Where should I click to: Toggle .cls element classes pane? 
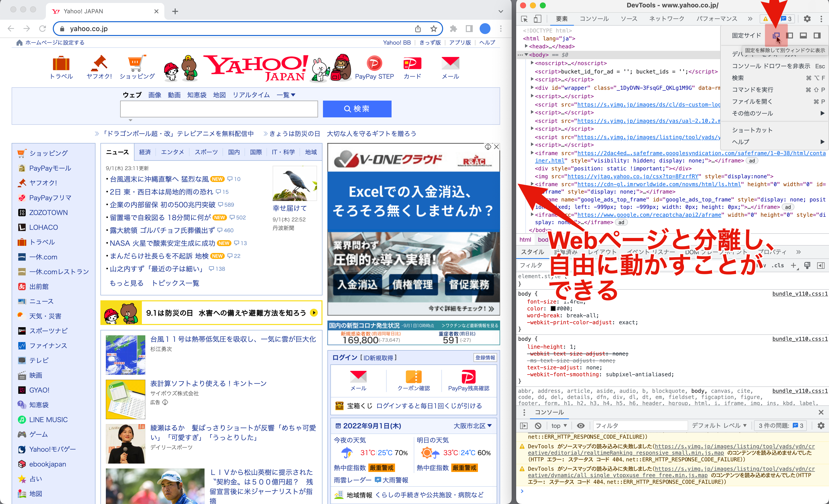[777, 265]
